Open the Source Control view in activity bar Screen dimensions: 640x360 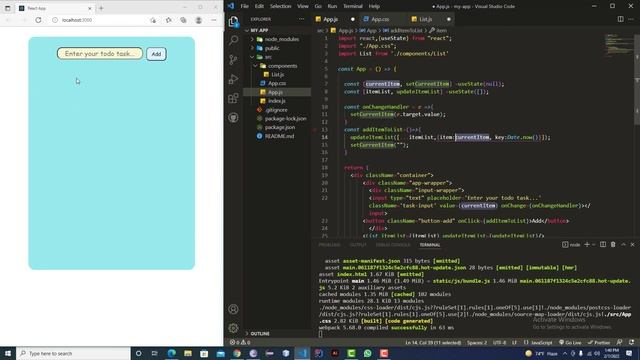tap(233, 60)
